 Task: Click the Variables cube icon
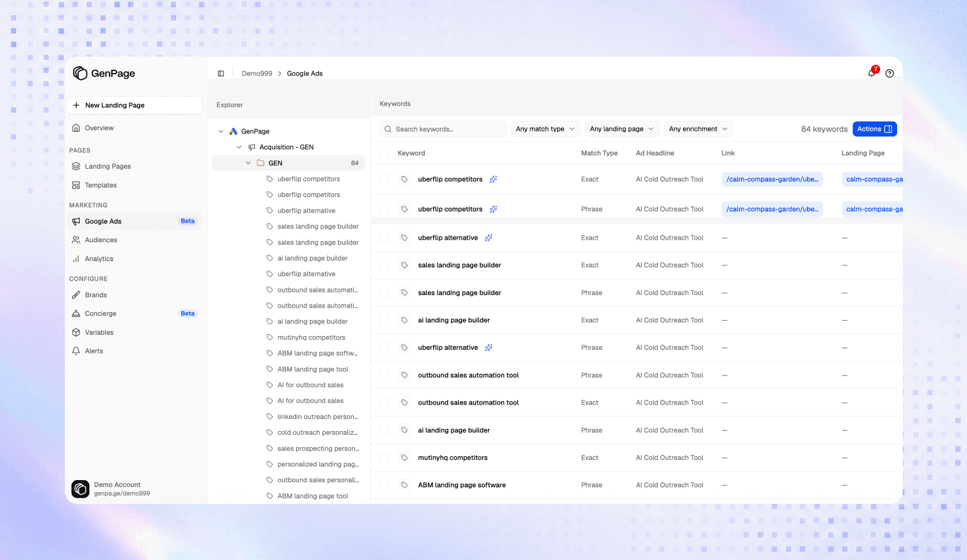[x=76, y=332]
